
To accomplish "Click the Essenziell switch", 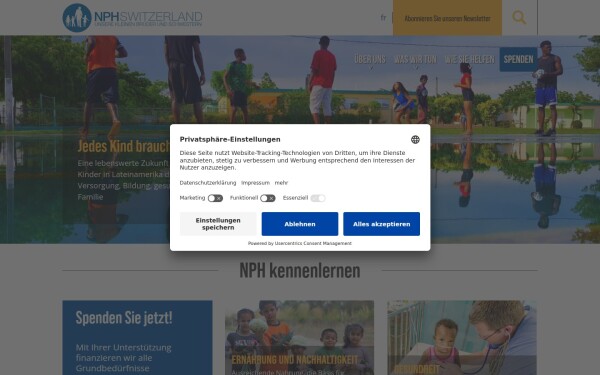I will click(x=318, y=198).
